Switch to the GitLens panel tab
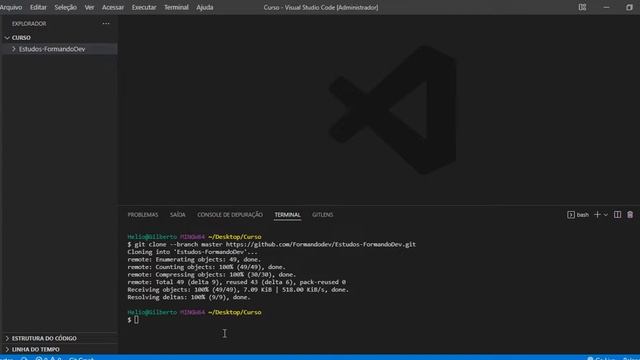 pos(322,215)
